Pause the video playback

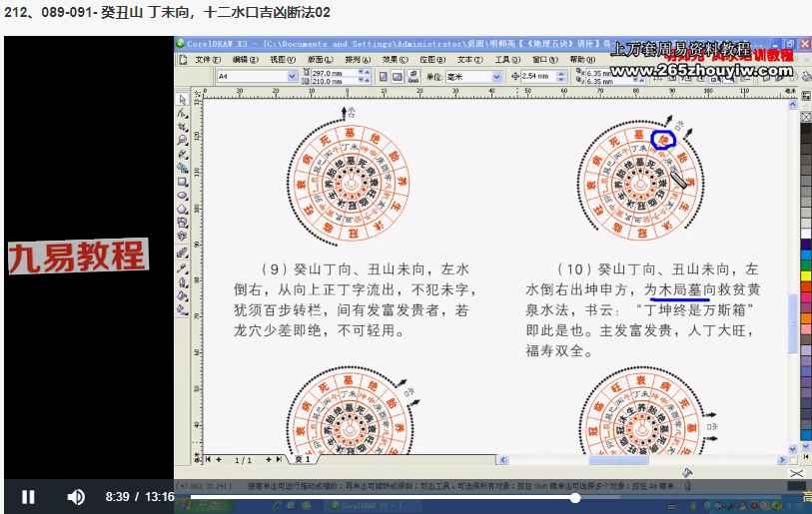tap(29, 497)
